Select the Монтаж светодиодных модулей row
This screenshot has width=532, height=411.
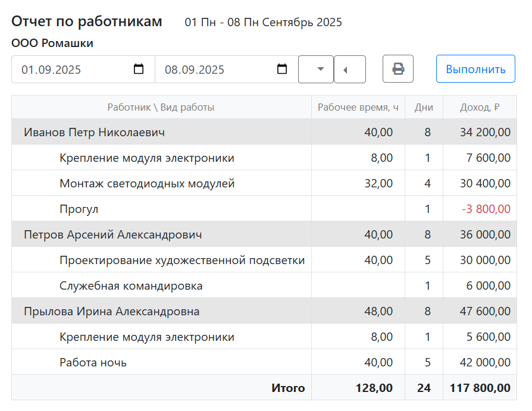[x=147, y=184]
